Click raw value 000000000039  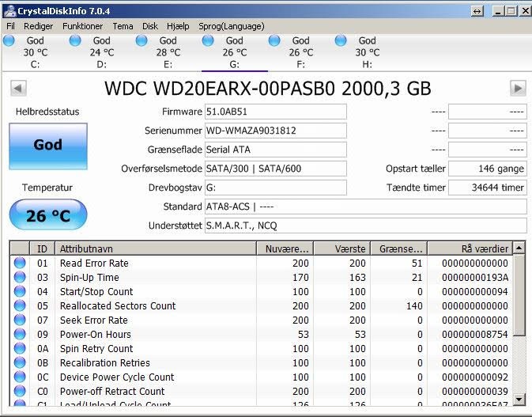(475, 392)
